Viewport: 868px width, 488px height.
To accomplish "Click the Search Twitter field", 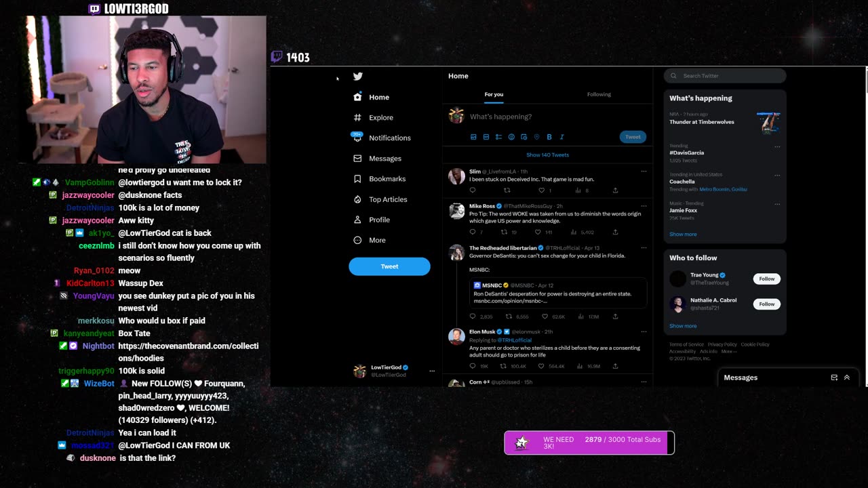I will [x=725, y=76].
